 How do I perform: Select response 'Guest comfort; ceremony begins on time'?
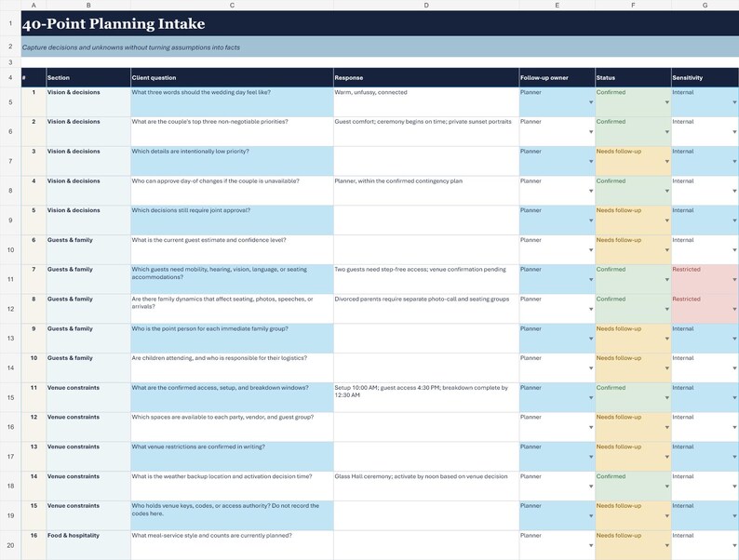point(426,131)
